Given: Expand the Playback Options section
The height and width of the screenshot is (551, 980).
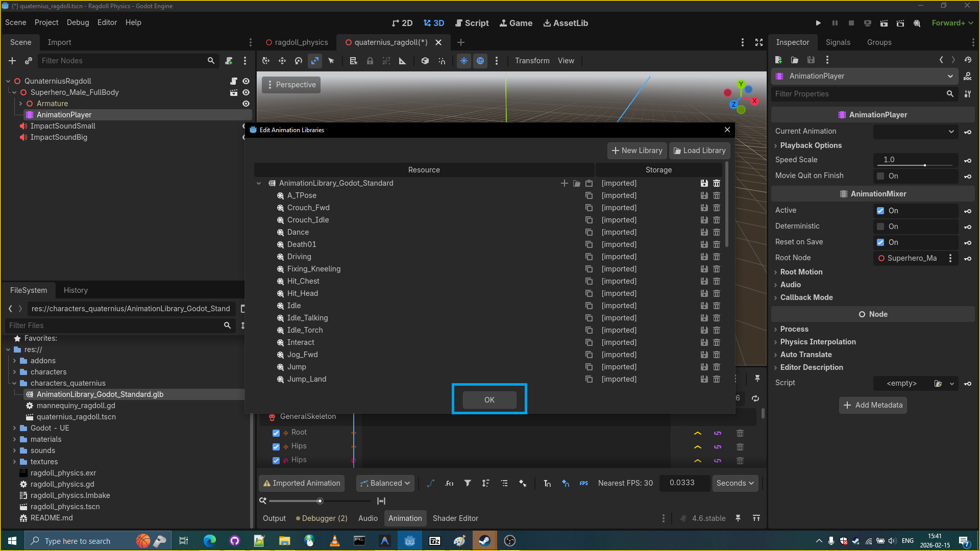Looking at the screenshot, I should pos(811,145).
